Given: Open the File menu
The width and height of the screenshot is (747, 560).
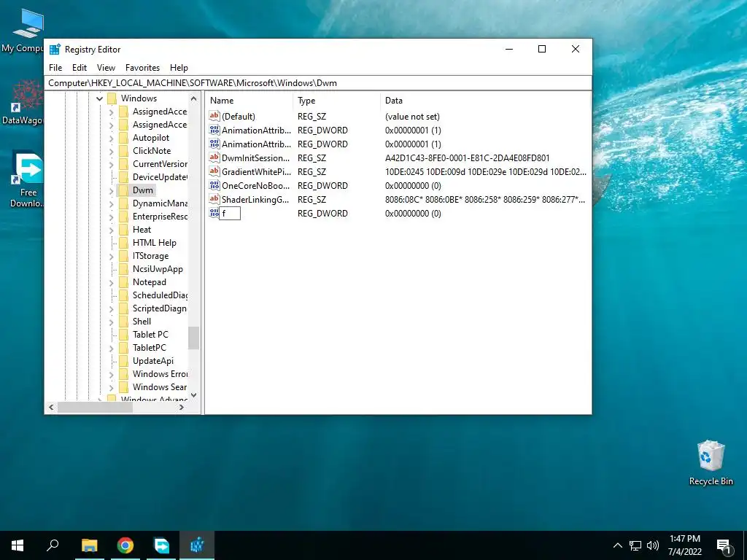Looking at the screenshot, I should coord(55,68).
